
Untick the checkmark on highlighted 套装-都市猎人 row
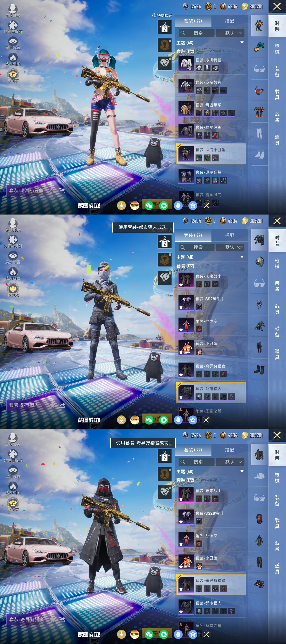tap(179, 384)
